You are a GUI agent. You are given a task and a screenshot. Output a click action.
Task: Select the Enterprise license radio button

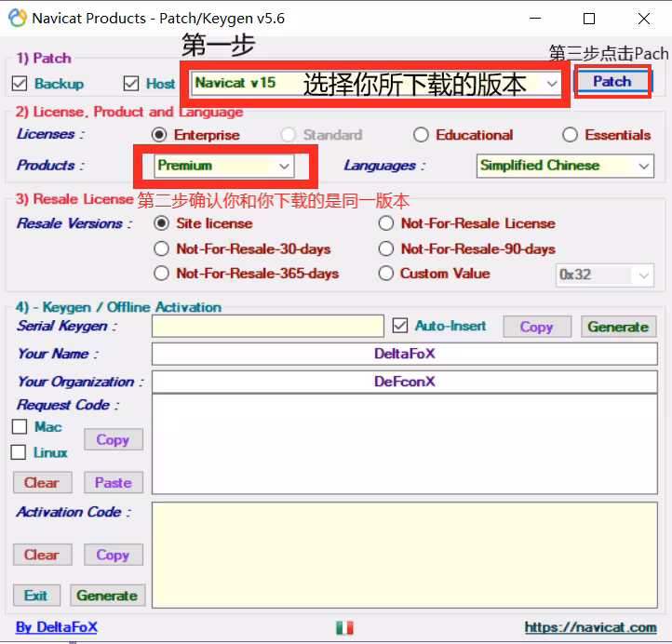159,135
